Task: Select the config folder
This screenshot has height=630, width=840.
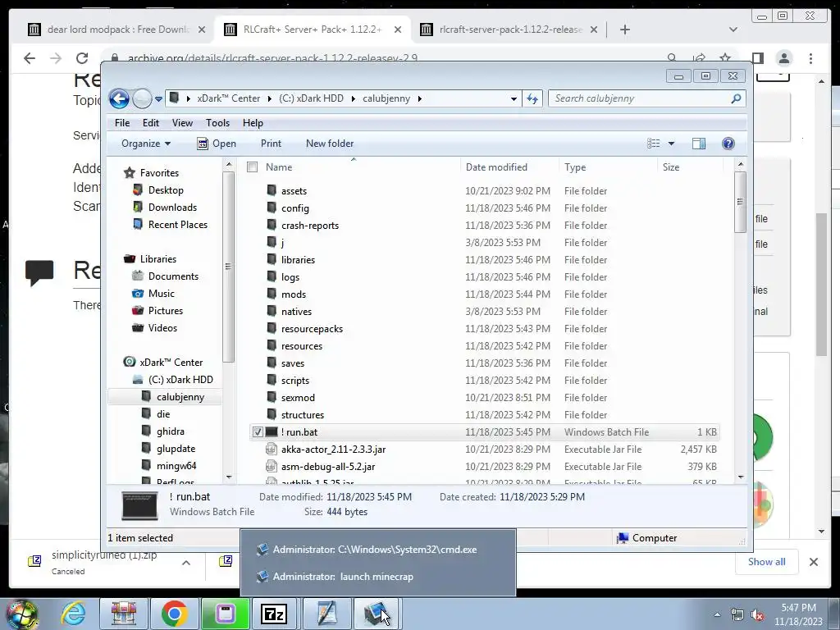Action: coord(295,208)
